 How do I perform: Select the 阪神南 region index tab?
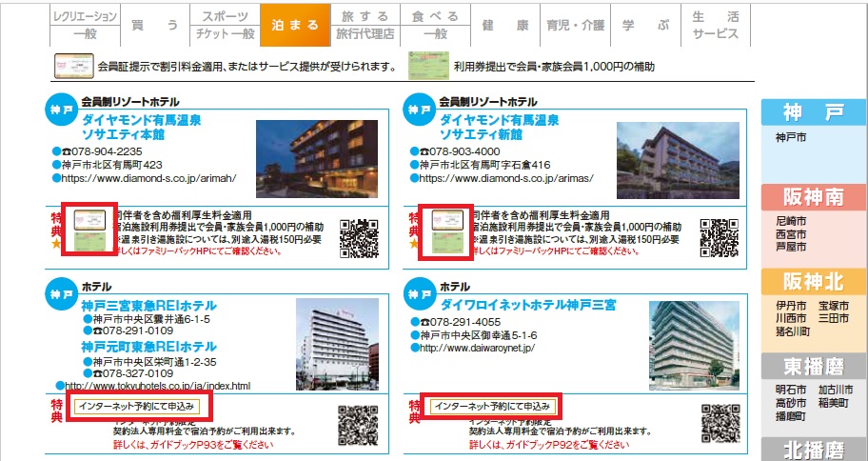click(813, 197)
